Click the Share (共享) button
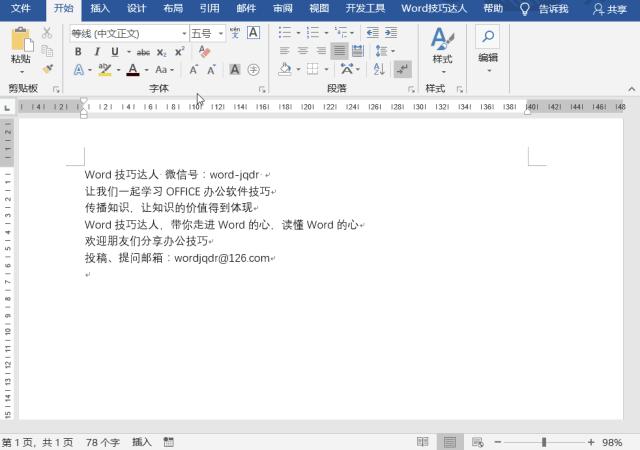The image size is (640, 450). [x=609, y=9]
